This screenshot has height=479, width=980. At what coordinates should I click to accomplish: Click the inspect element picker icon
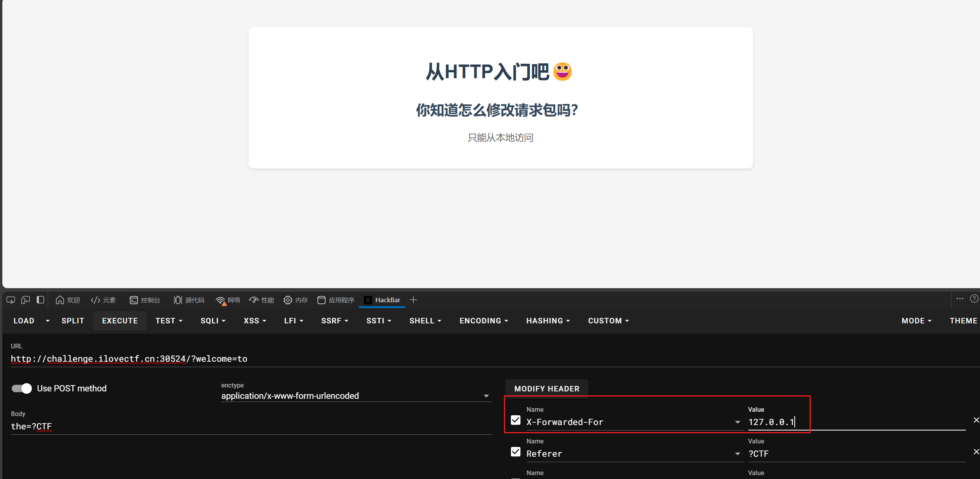tap(11, 300)
